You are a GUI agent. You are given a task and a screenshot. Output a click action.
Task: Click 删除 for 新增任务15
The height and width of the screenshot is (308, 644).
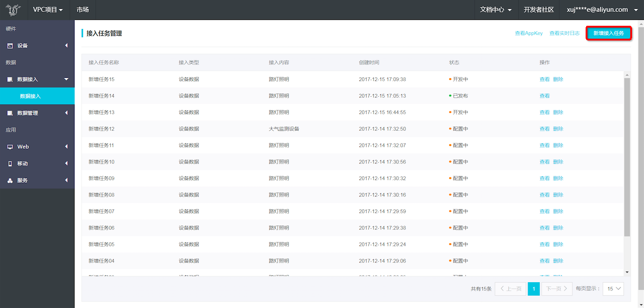[558, 79]
